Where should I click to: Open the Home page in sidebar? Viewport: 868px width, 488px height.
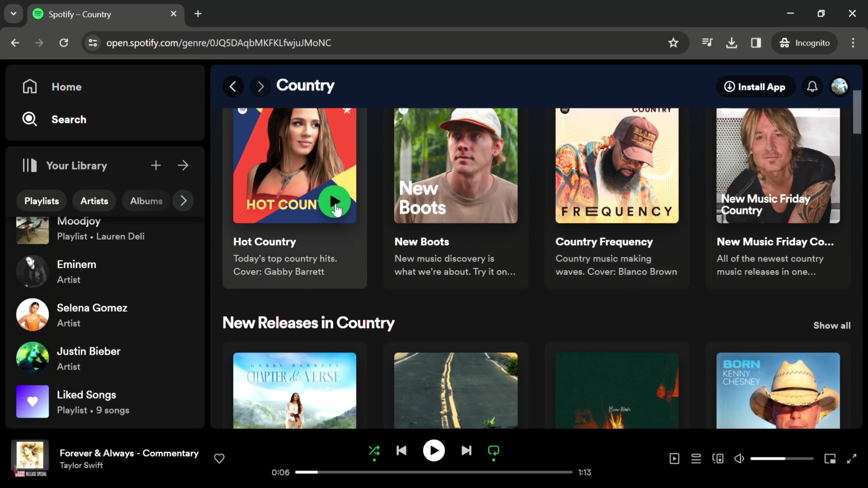click(x=52, y=87)
